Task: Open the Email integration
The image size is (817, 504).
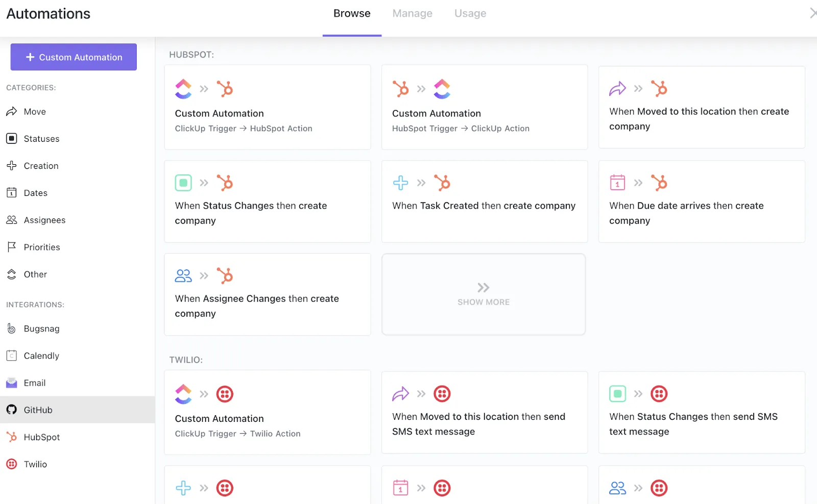Action: pos(77,383)
